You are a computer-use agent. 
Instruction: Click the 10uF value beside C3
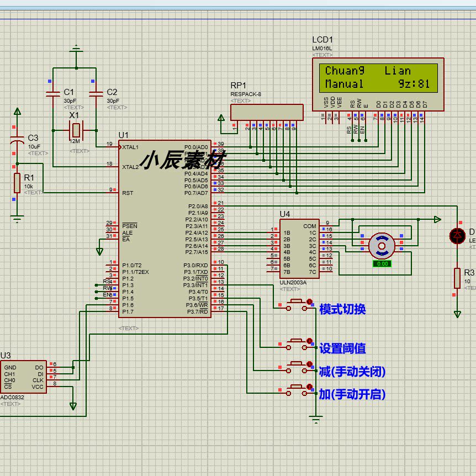(34, 147)
